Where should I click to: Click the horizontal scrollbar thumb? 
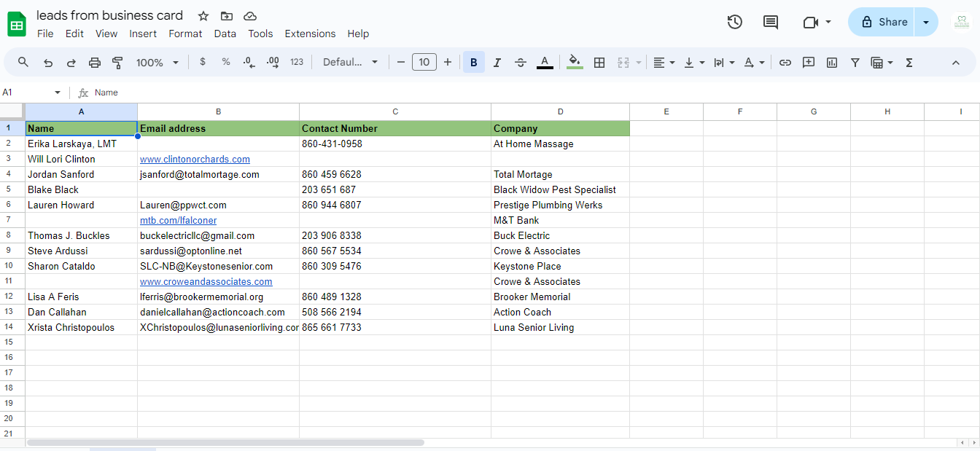(x=225, y=442)
